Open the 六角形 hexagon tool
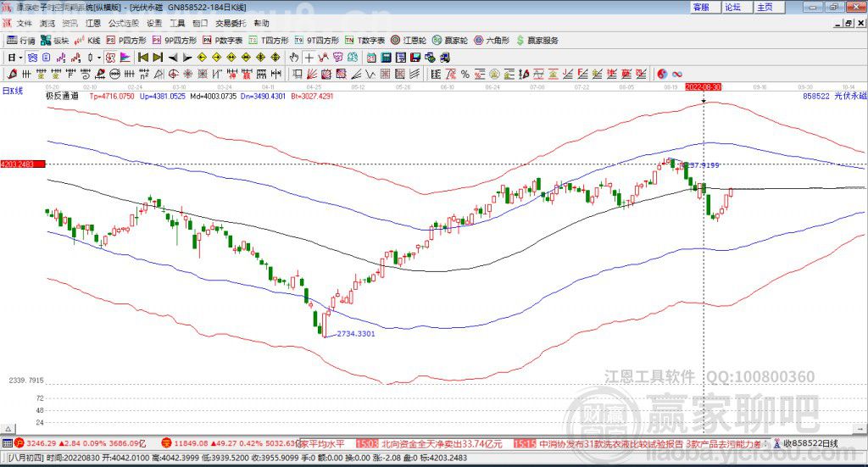 [x=492, y=41]
